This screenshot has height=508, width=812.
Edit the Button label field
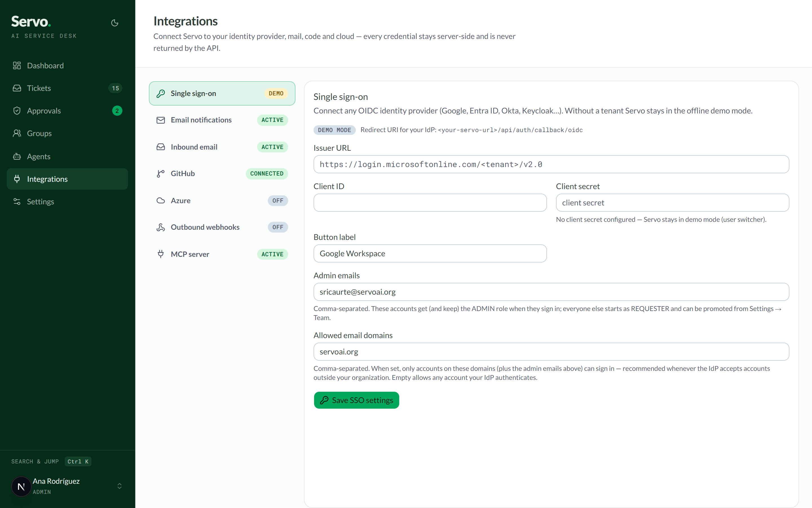coord(430,253)
